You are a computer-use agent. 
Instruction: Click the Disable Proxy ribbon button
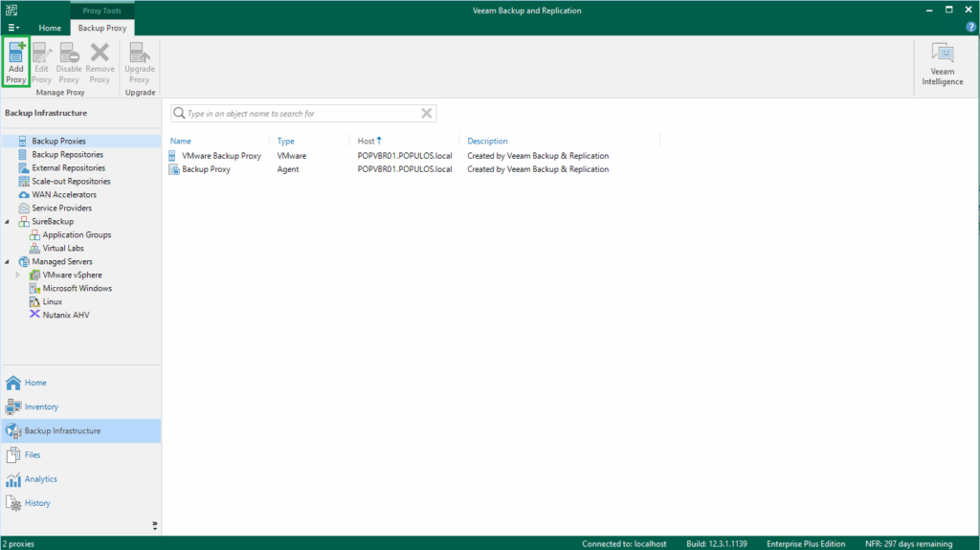pyautogui.click(x=69, y=62)
